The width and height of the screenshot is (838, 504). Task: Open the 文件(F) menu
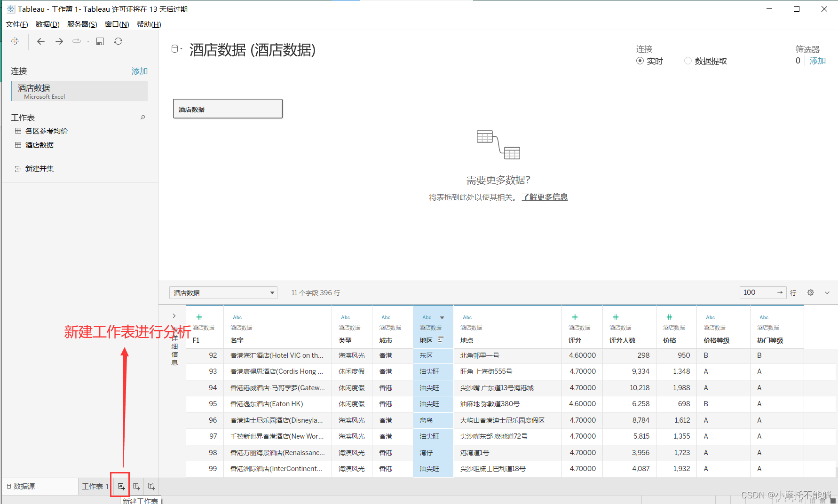click(17, 24)
